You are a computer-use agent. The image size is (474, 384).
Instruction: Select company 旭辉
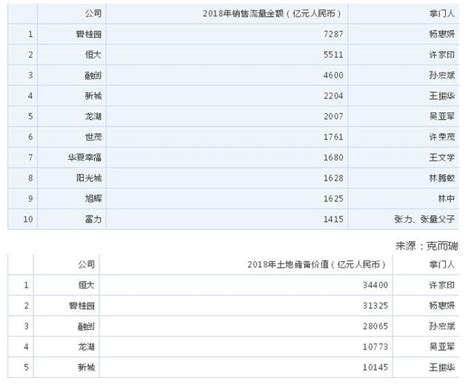(x=93, y=199)
